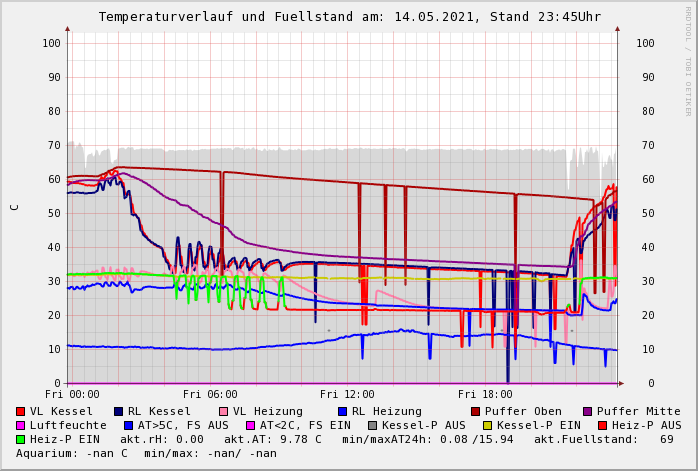This screenshot has width=698, height=471.
Task: Select the gray Kessel-P AUS legend swatch
Action: [373, 425]
